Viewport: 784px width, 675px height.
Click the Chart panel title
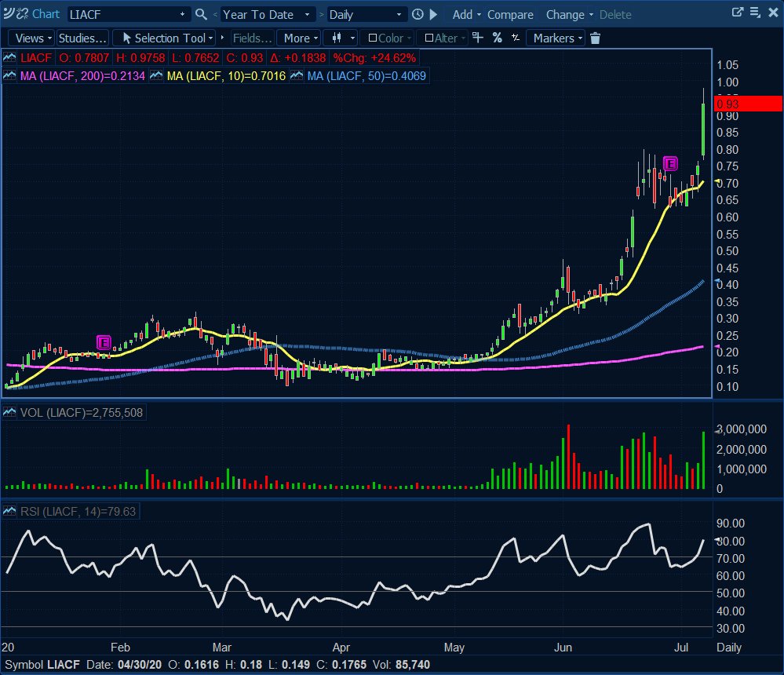pos(46,14)
